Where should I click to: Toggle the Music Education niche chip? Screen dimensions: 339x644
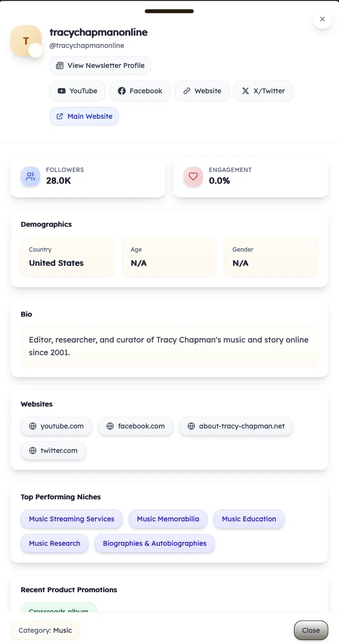pos(249,519)
